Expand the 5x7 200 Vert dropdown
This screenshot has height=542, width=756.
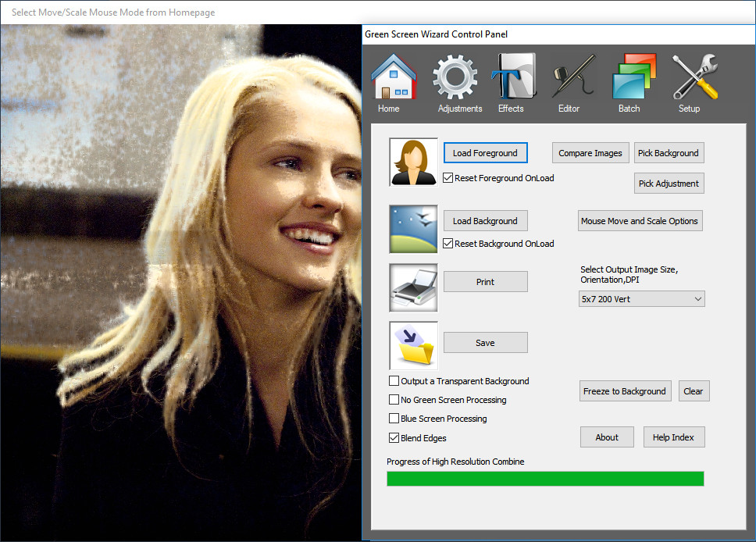tap(641, 299)
